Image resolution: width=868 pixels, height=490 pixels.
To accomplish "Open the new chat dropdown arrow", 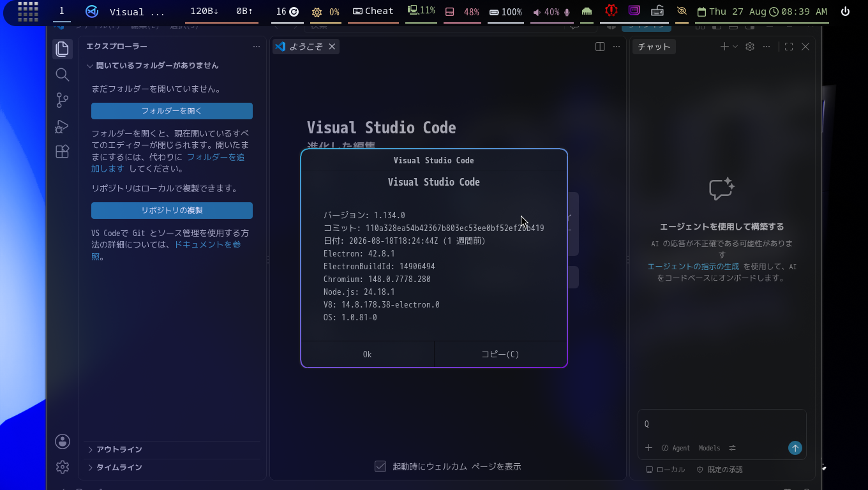I will coord(735,47).
